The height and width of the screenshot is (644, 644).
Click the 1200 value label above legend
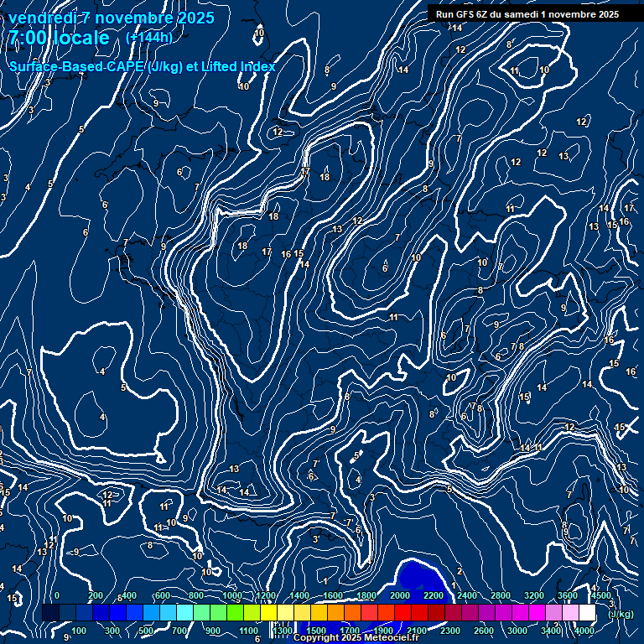[265, 595]
